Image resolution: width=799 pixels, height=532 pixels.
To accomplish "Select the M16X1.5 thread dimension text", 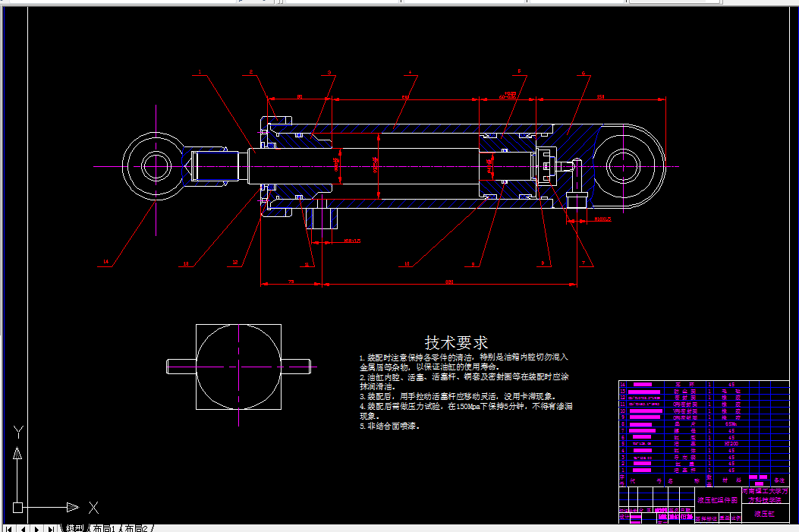I will click(602, 219).
